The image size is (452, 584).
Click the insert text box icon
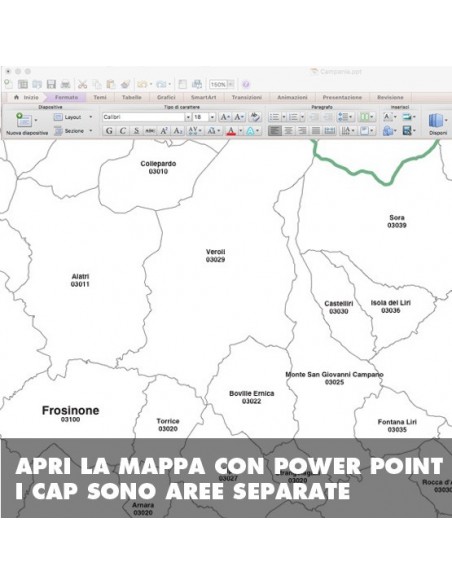click(389, 117)
